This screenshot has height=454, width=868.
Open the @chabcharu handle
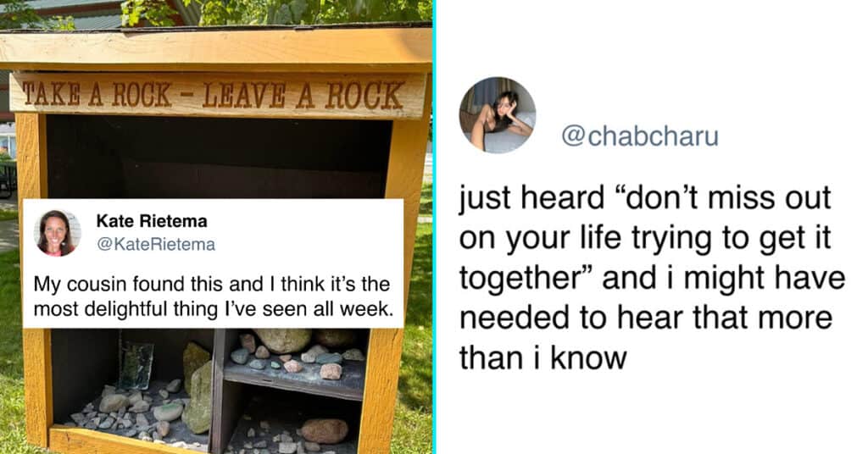pyautogui.click(x=639, y=136)
